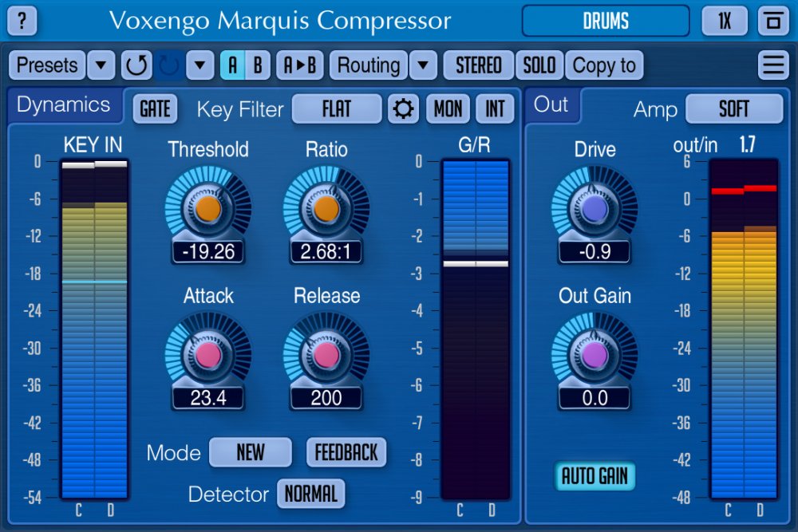Screen dimensions: 798x532
Task: Click the Ratio value 2.68:1 field
Action: pos(326,252)
